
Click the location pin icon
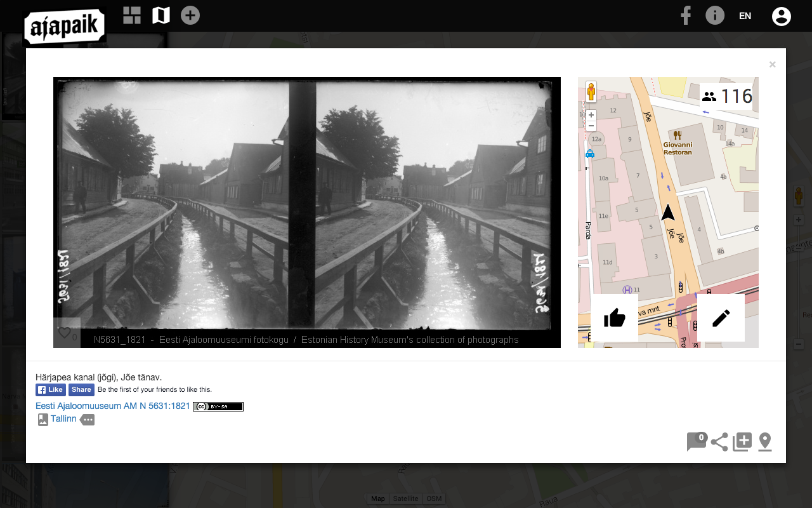[x=765, y=442]
